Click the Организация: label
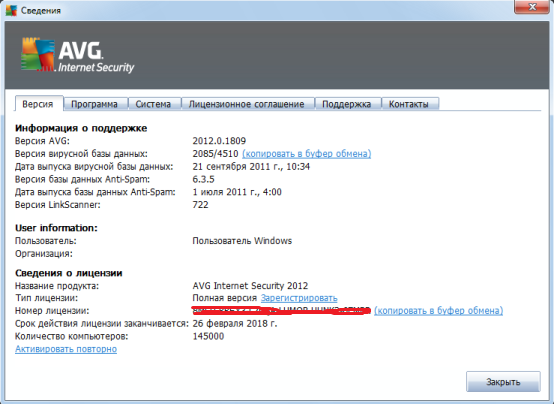This screenshot has height=404, width=554. [43, 253]
